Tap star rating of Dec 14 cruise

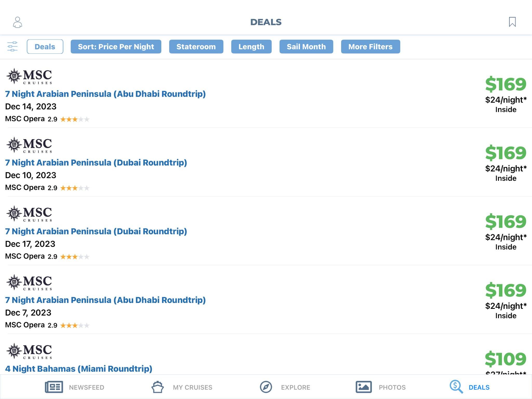click(75, 119)
